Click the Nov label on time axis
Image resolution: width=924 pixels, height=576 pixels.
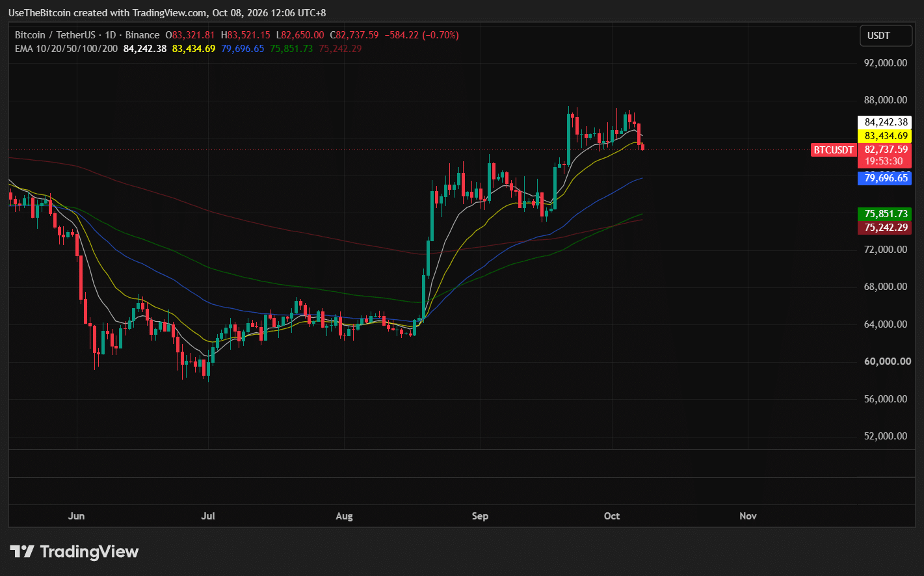click(x=748, y=516)
